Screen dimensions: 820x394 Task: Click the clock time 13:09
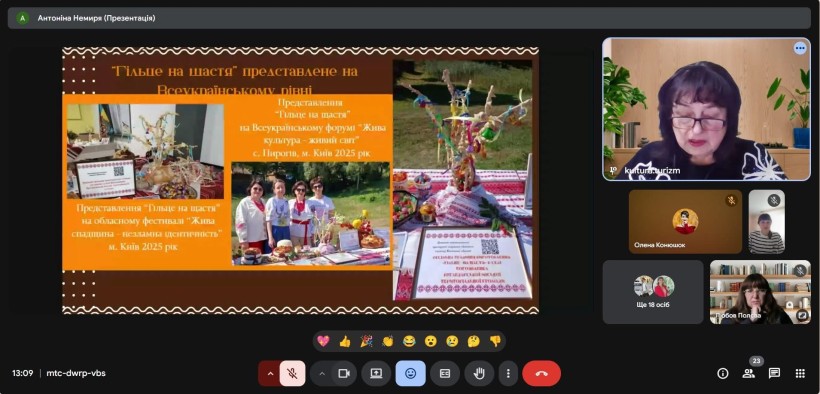[23, 373]
